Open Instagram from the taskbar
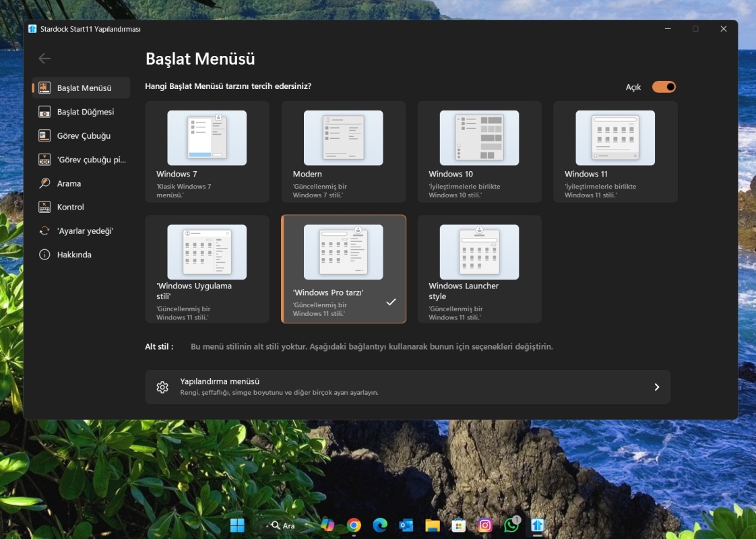 click(485, 526)
